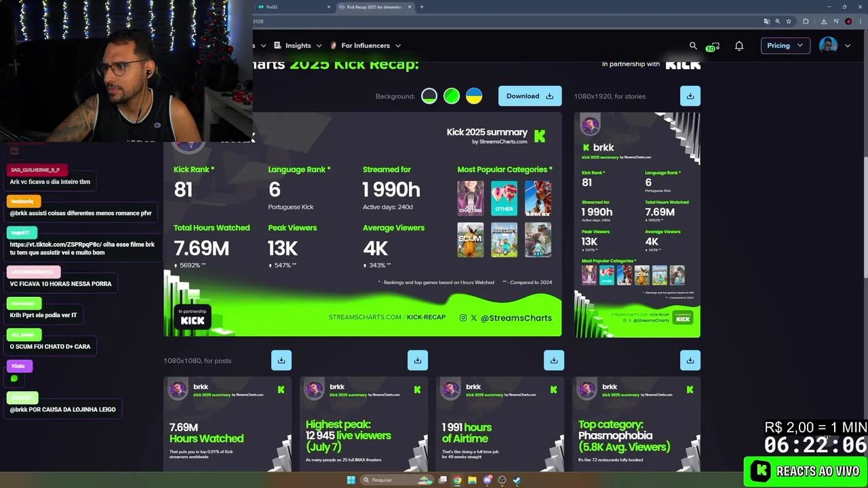The width and height of the screenshot is (868, 488).
Task: Click the 1 991 hours of Airtime card
Action: pyautogui.click(x=500, y=424)
